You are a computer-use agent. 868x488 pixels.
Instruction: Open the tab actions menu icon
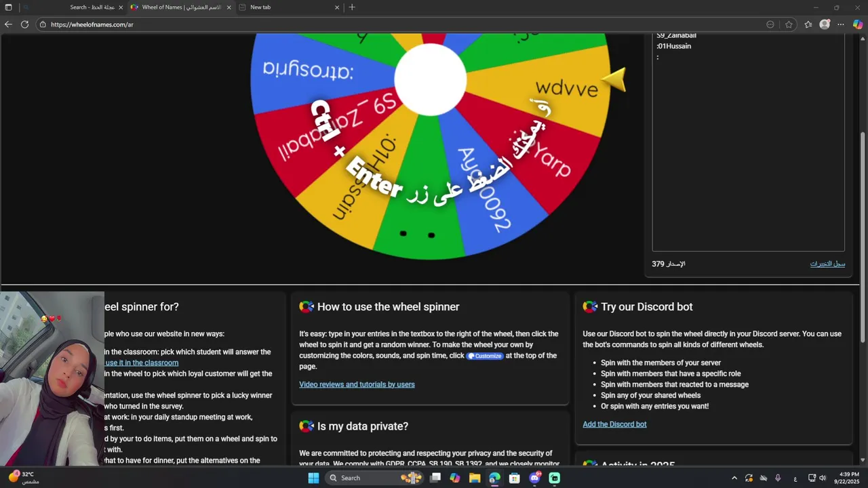click(x=8, y=7)
